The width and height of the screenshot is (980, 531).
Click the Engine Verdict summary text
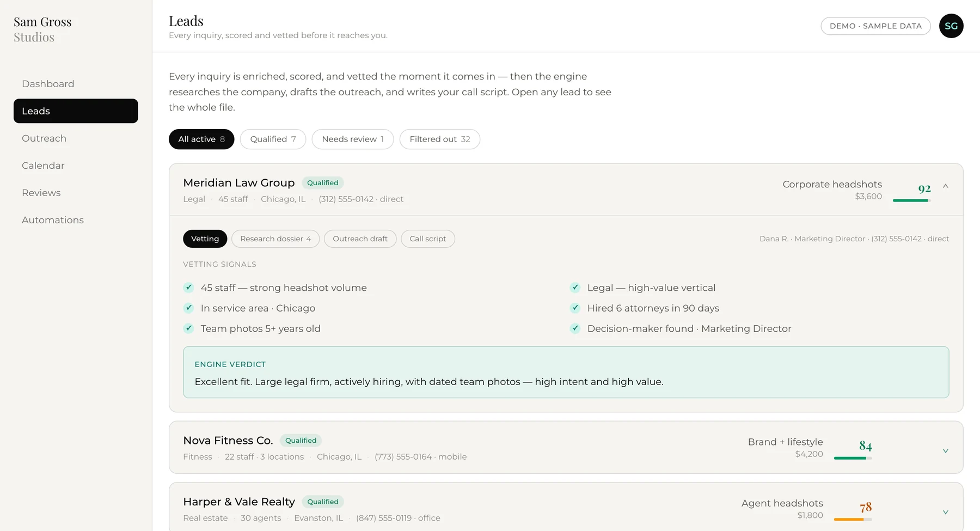point(429,382)
